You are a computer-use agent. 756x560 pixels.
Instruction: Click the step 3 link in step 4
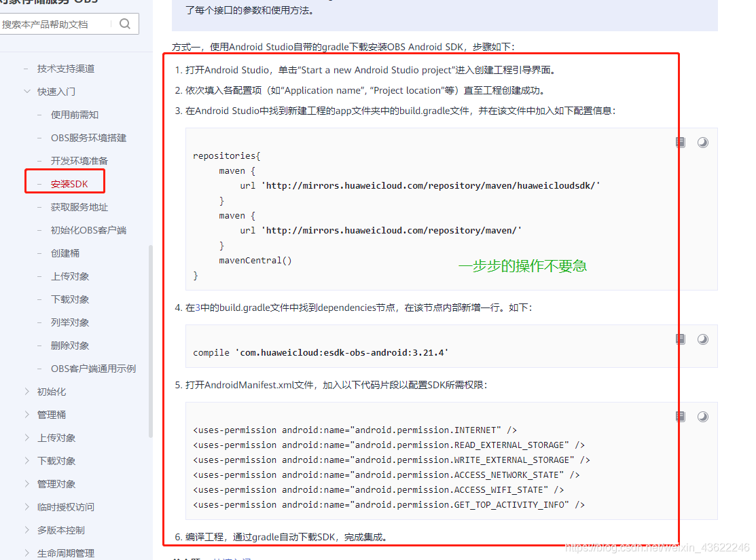198,307
